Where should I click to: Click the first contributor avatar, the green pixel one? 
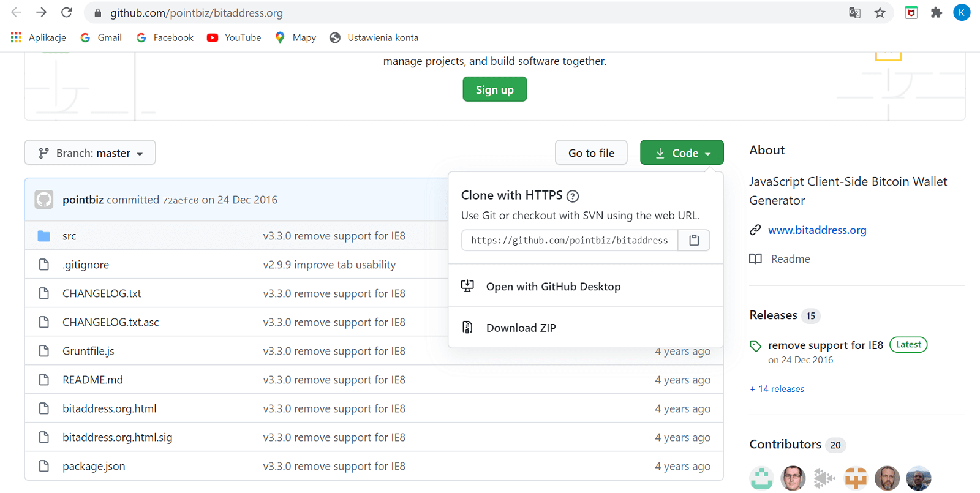(761, 478)
